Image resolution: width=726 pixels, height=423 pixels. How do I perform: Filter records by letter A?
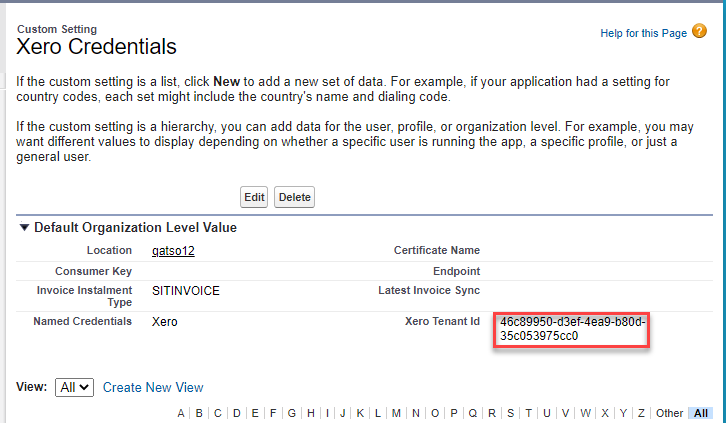pos(181,413)
